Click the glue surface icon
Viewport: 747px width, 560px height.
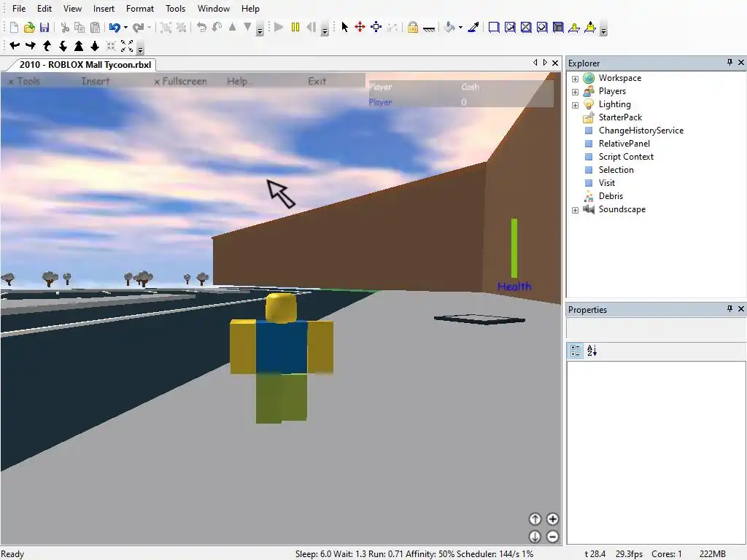510,27
